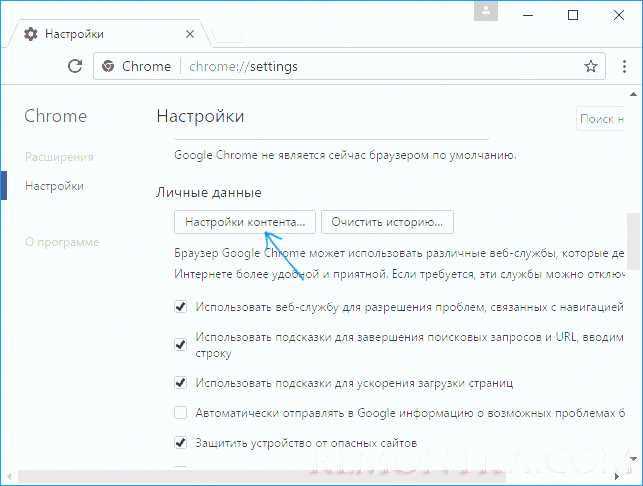Open Настройки in the sidebar

tap(54, 186)
